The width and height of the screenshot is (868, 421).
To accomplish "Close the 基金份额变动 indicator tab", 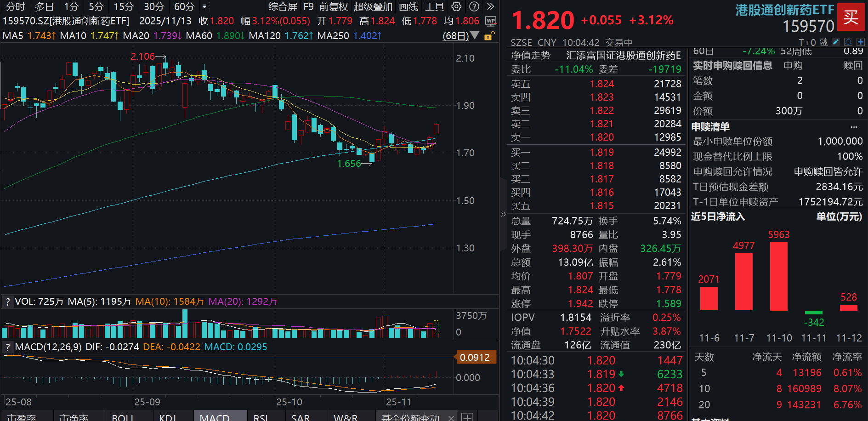I will (x=451, y=417).
